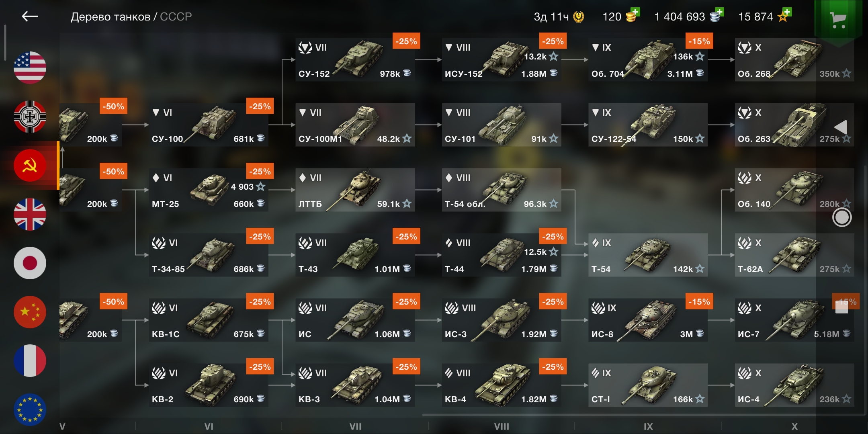Viewport: 868px width, 434px height.
Task: Open the КВ-2 tier VI tank
Action: point(209,385)
